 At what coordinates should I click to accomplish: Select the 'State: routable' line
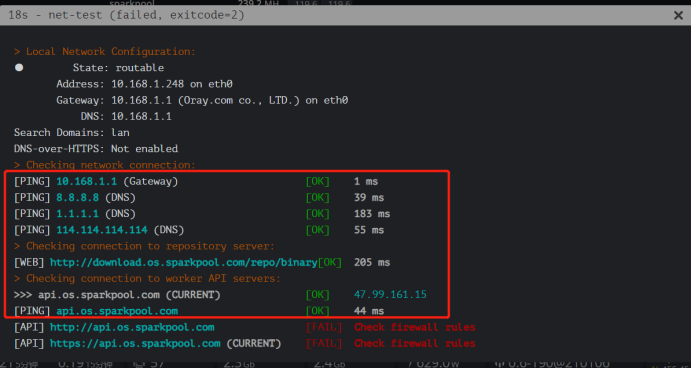point(118,68)
